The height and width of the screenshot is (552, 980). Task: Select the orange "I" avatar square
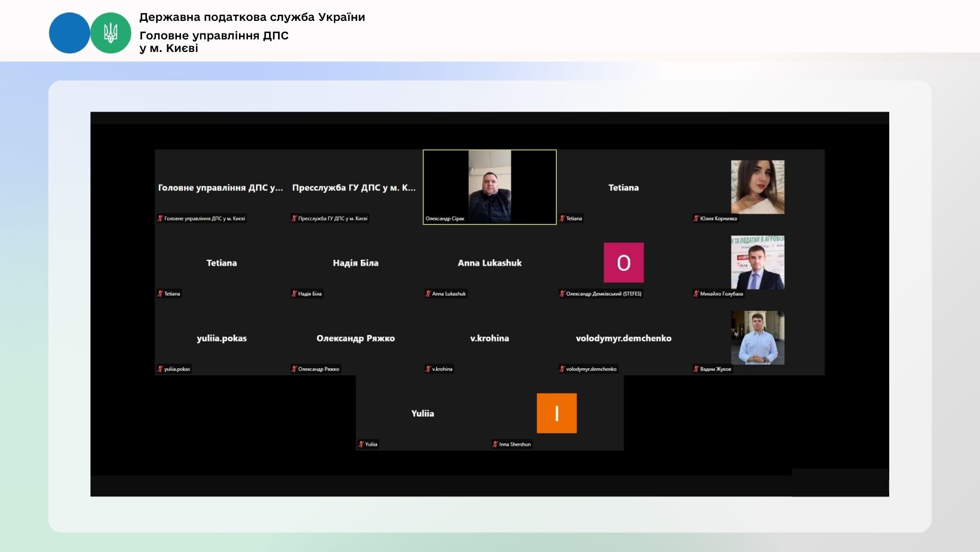(x=556, y=413)
